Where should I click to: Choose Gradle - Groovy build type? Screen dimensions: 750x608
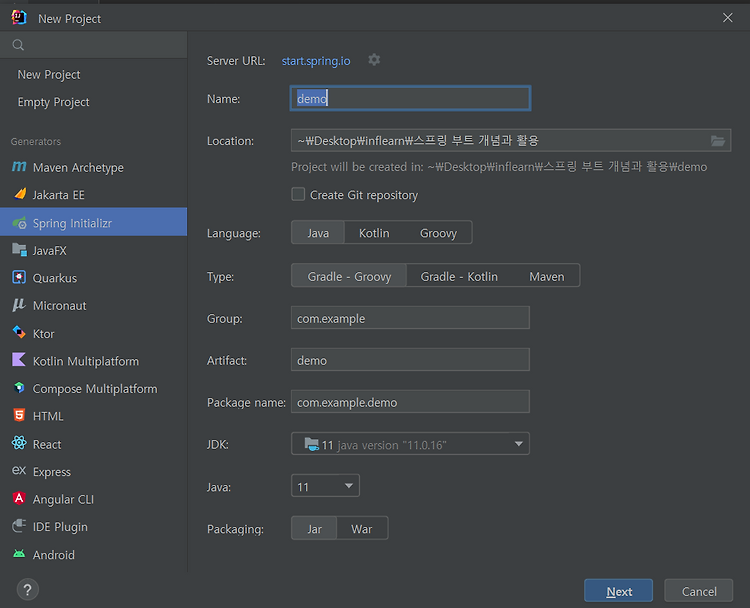[x=349, y=276]
